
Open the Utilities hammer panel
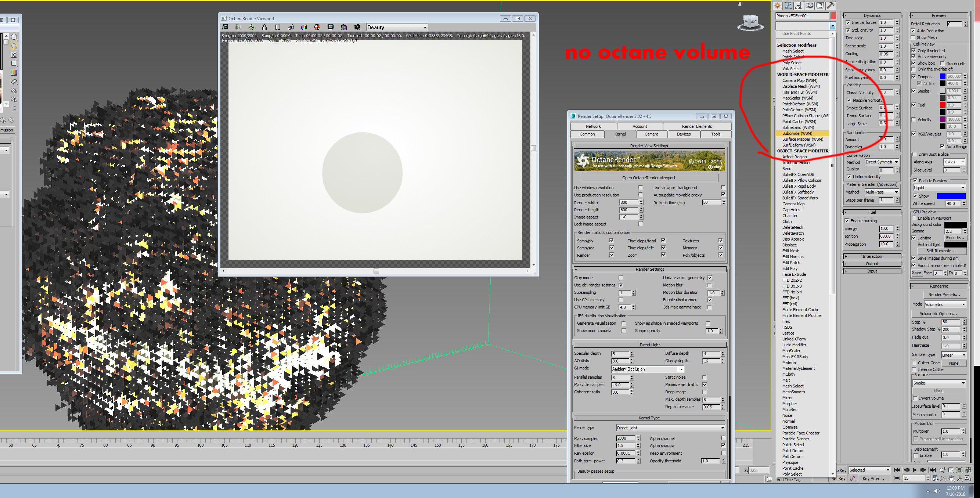click(831, 6)
